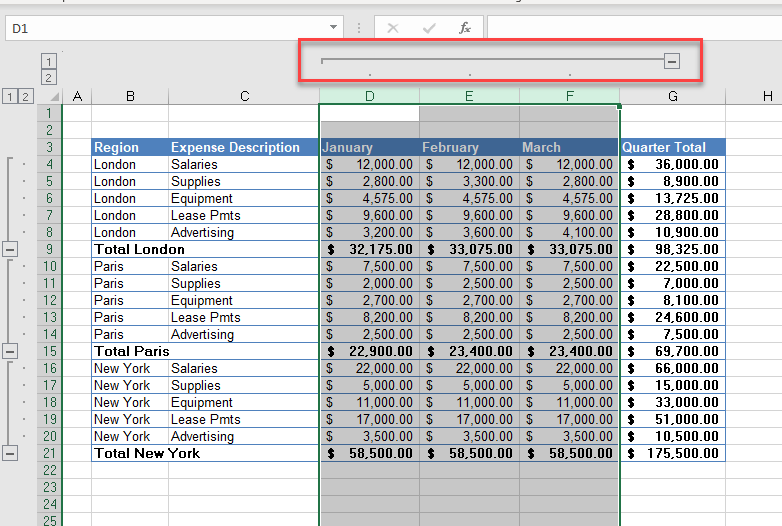Select row 9 by its row header
The image size is (782, 526).
click(x=49, y=249)
